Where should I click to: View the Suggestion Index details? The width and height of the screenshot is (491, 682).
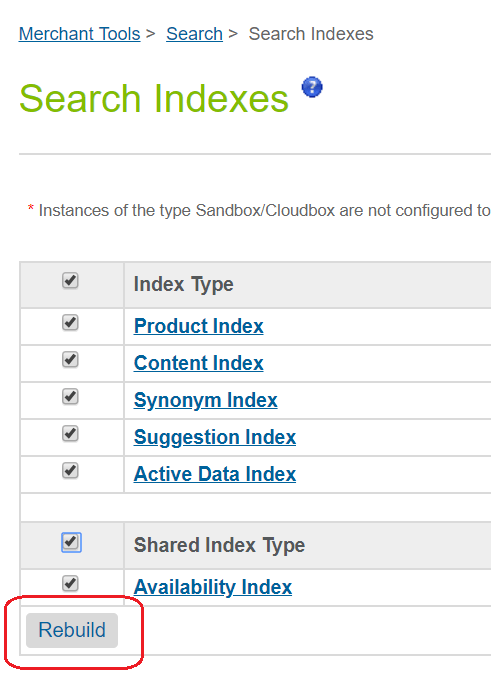(215, 438)
